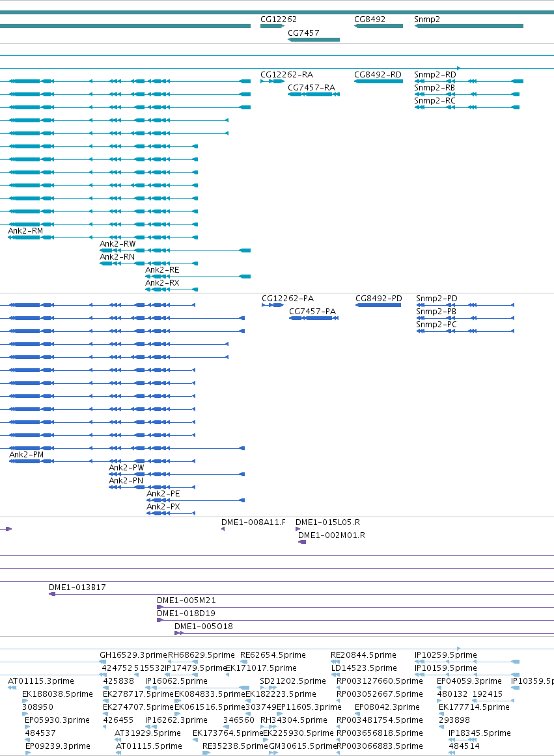
Task: Select the Ank2-RW transcript label
Action: [118, 244]
